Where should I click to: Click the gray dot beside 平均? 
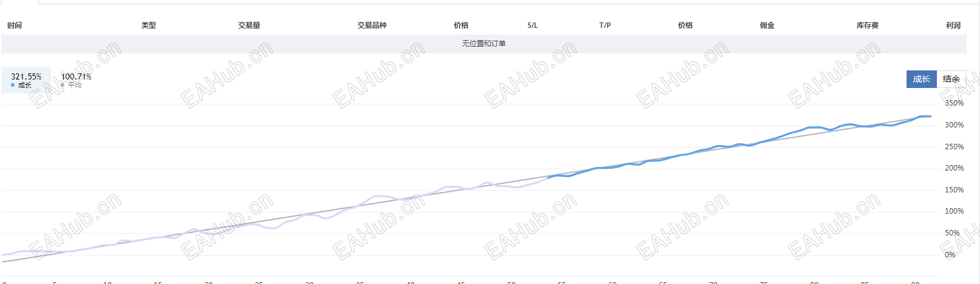pyautogui.click(x=63, y=85)
